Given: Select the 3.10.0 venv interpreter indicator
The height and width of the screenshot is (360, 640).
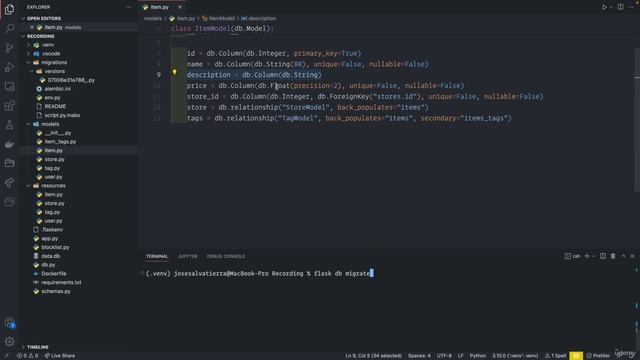Looking at the screenshot, I should pyautogui.click(x=515, y=356).
